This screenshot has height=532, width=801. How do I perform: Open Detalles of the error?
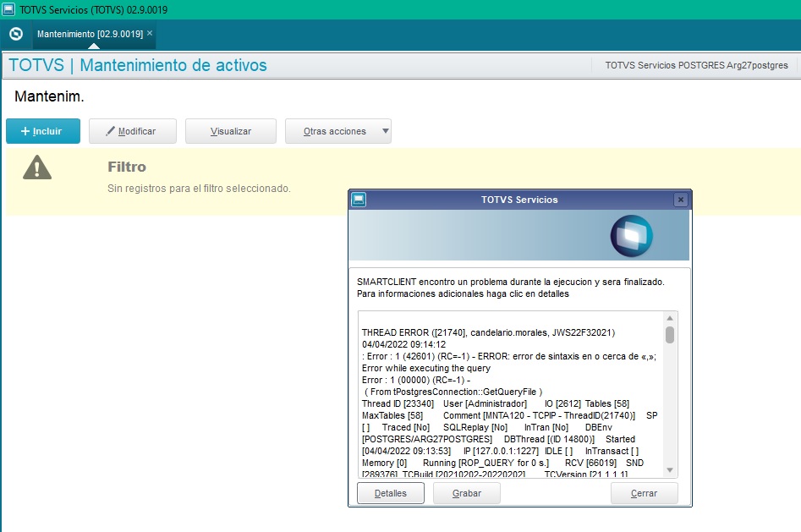point(391,493)
